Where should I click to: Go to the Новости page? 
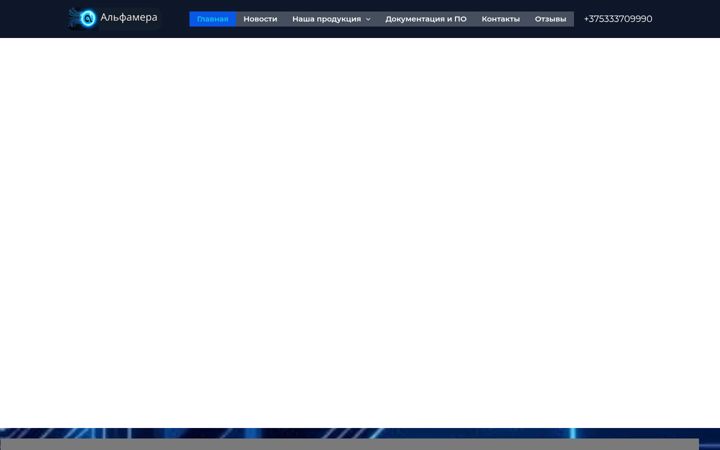(260, 19)
